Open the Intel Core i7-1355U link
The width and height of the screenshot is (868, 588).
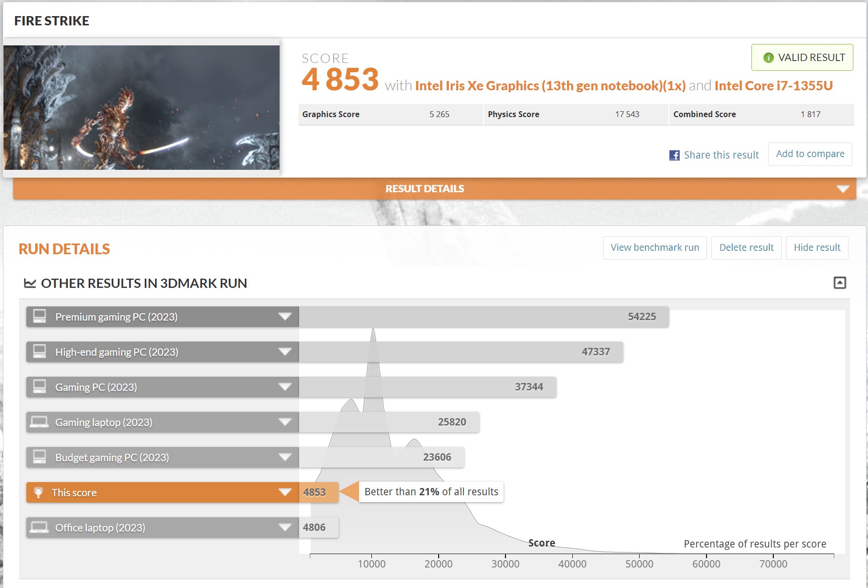773,86
